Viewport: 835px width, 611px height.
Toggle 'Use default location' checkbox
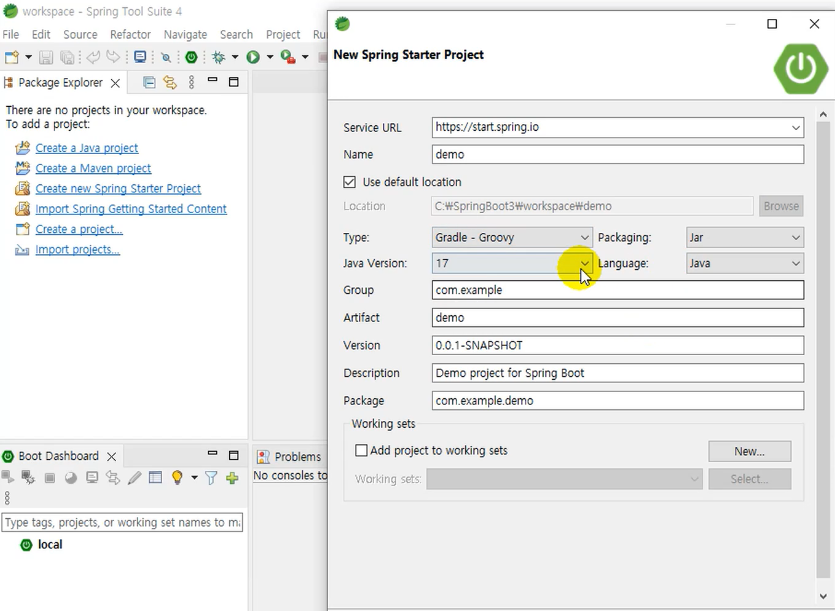[x=349, y=182]
